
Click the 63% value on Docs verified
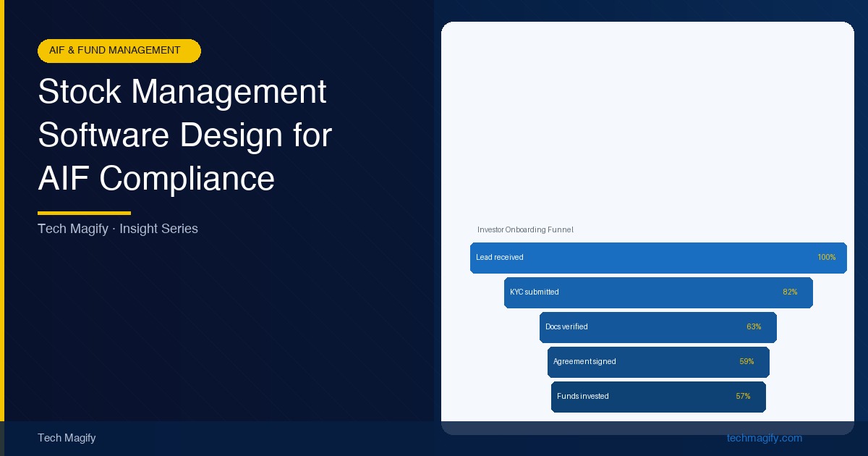(x=754, y=327)
